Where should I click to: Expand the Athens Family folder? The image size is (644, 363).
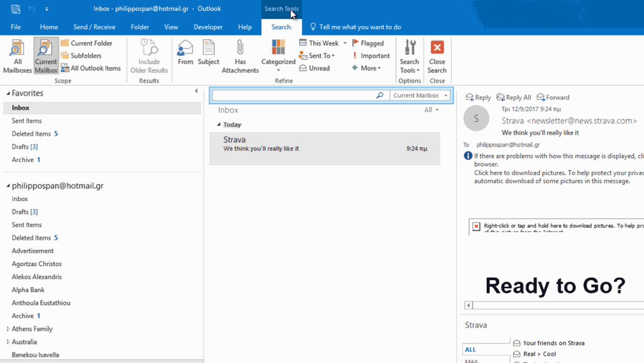[8, 329]
